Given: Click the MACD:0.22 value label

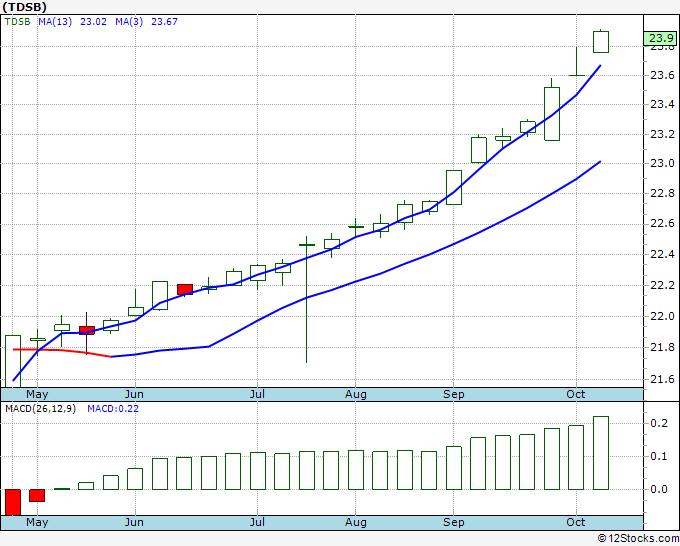Looking at the screenshot, I should pyautogui.click(x=113, y=409).
